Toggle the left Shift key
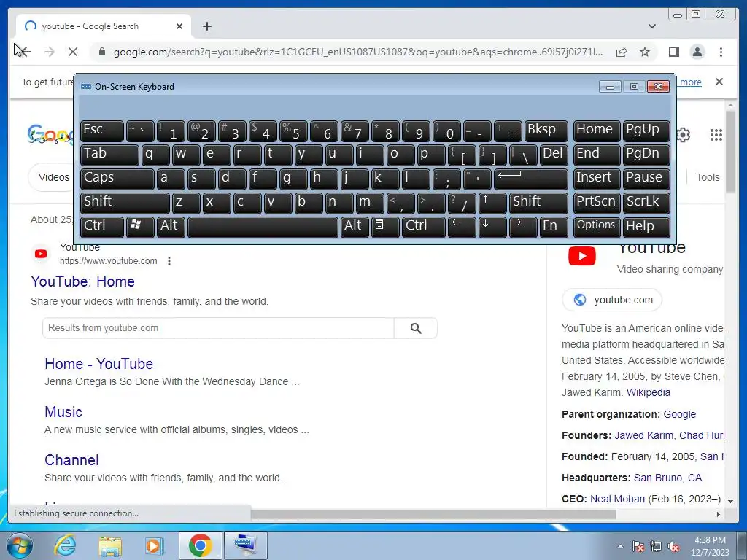The height and width of the screenshot is (560, 747). point(125,203)
